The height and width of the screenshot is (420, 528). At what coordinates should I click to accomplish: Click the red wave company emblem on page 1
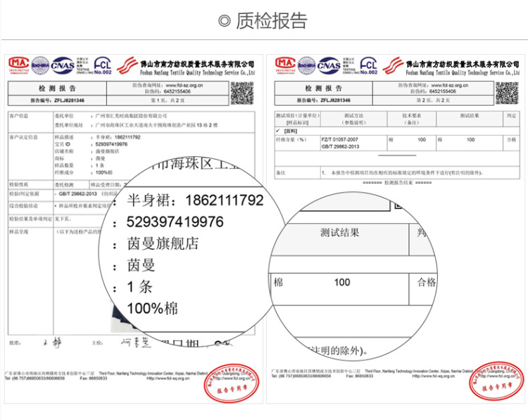pyautogui.click(x=127, y=65)
